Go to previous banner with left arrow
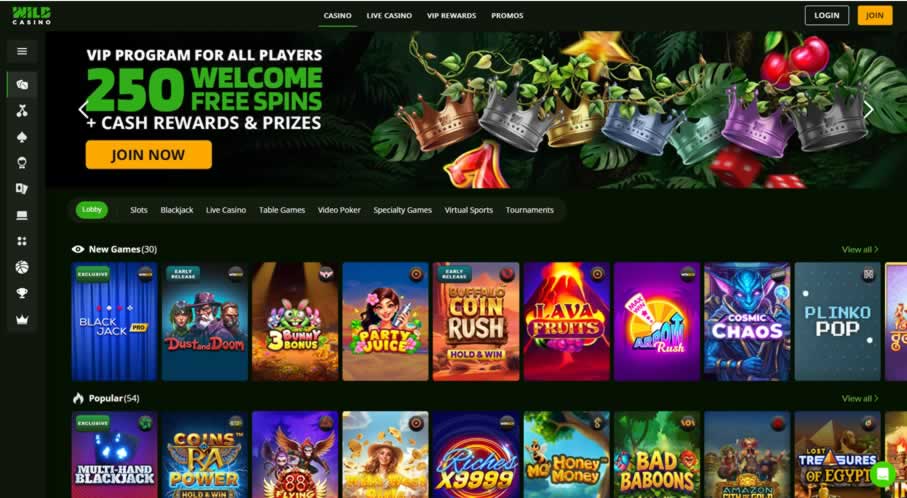907x498 pixels. pyautogui.click(x=83, y=110)
